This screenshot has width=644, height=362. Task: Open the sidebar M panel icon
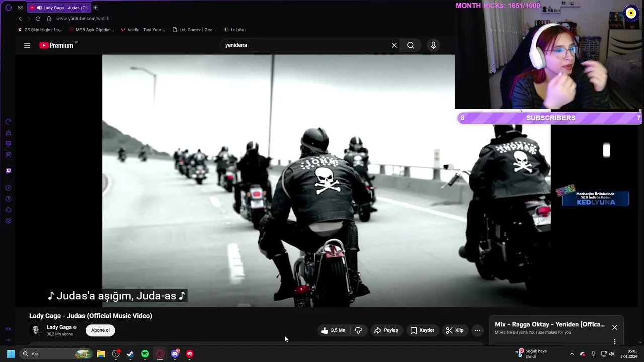(8, 155)
